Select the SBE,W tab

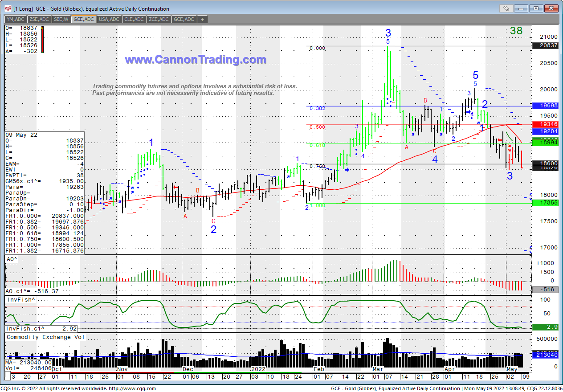coord(61,19)
